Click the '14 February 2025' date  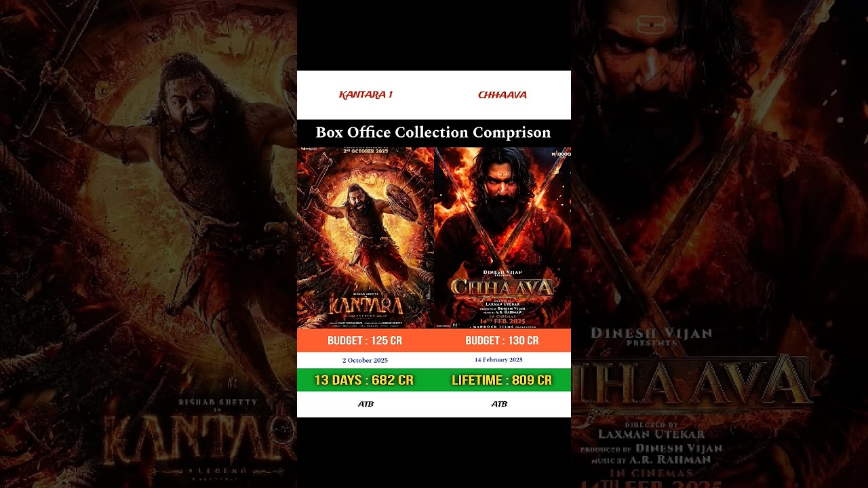coord(498,360)
